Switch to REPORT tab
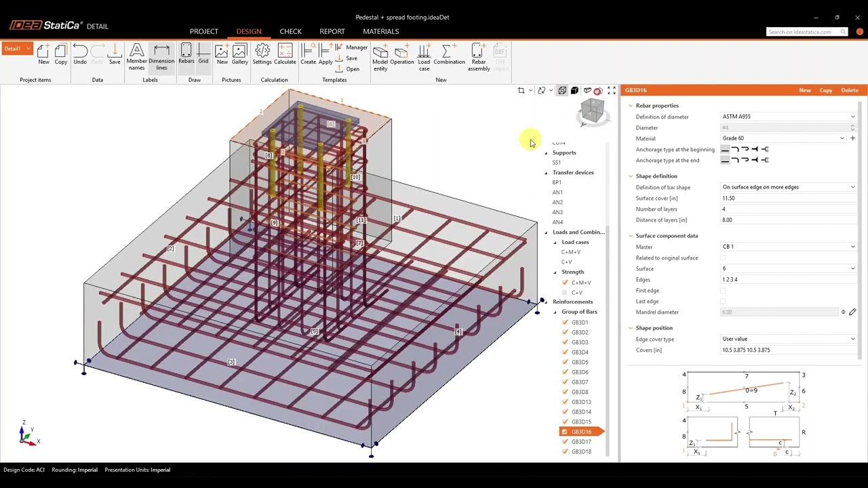868x488 pixels. 332,31
